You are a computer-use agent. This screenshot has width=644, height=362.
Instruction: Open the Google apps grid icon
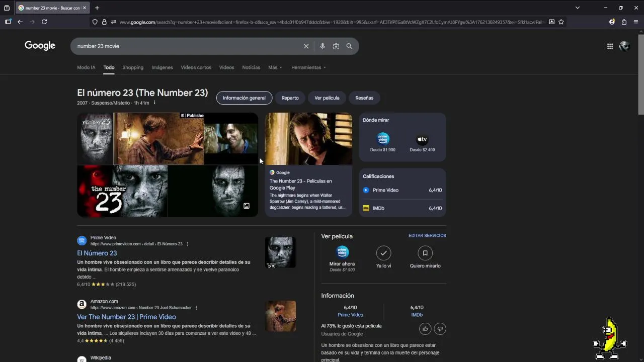(610, 46)
